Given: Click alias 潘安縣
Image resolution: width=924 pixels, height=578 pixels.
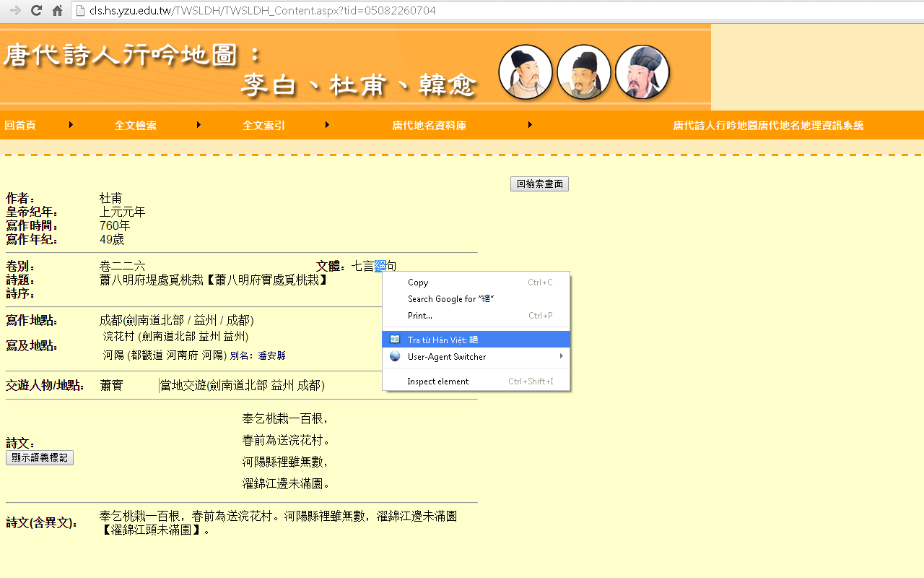Looking at the screenshot, I should click(272, 355).
